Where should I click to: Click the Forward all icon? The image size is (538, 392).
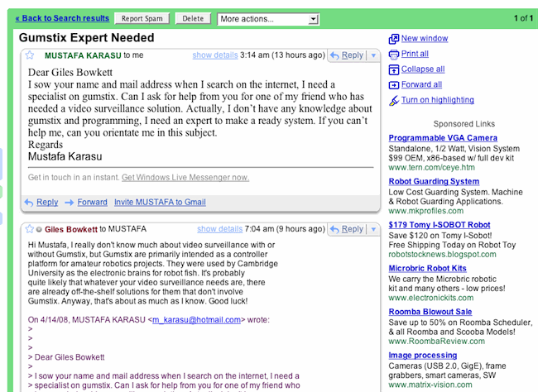394,84
